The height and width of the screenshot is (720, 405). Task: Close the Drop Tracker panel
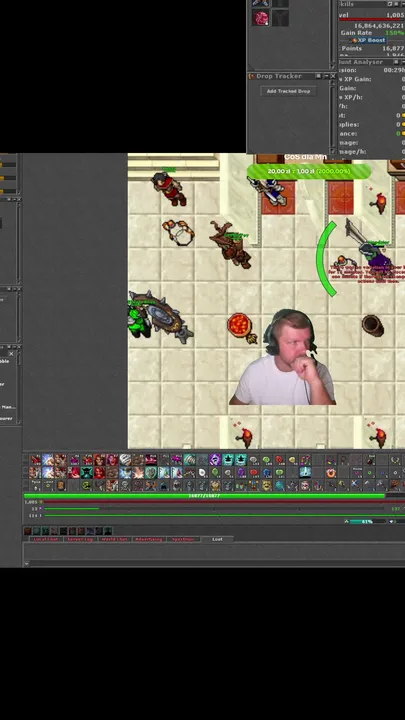click(x=333, y=76)
